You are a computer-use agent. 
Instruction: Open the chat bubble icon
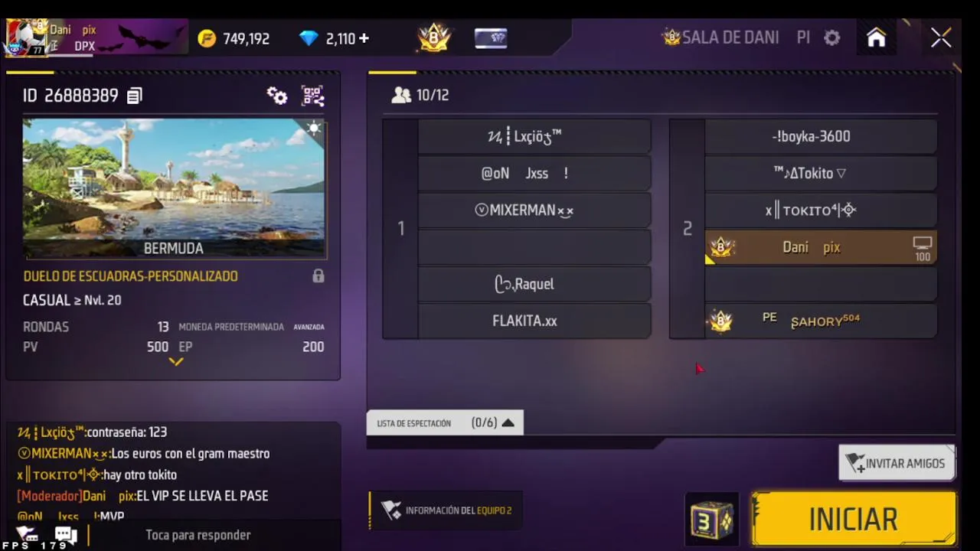point(65,535)
